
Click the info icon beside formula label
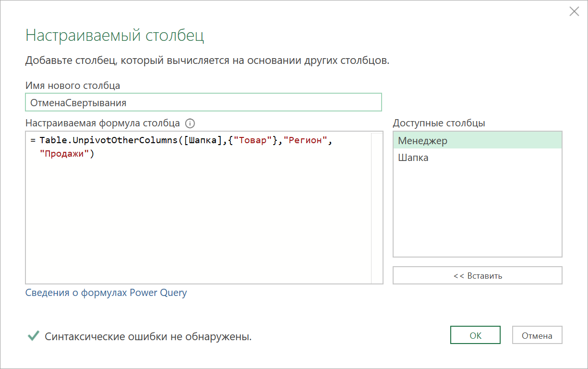click(x=190, y=123)
